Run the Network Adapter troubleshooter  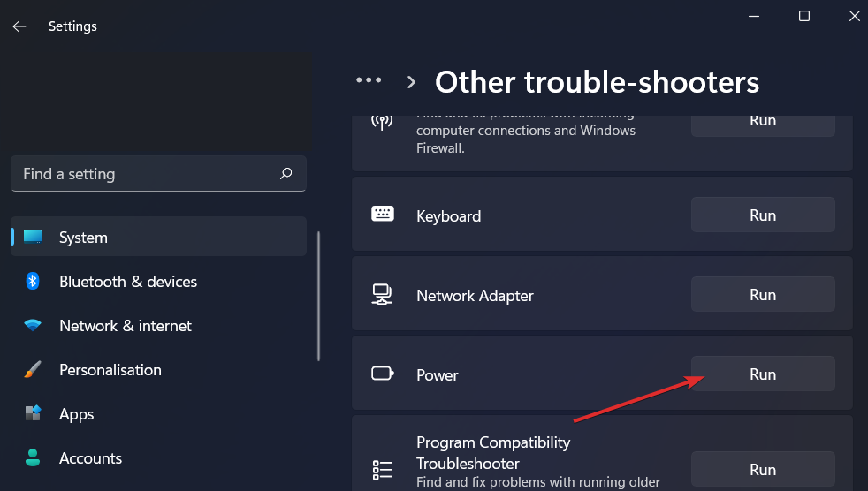coord(763,294)
